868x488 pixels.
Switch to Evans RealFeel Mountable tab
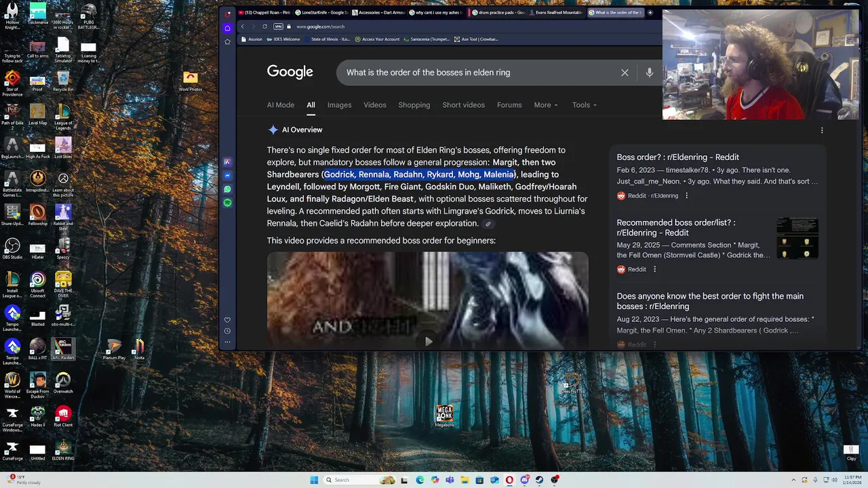click(x=555, y=12)
